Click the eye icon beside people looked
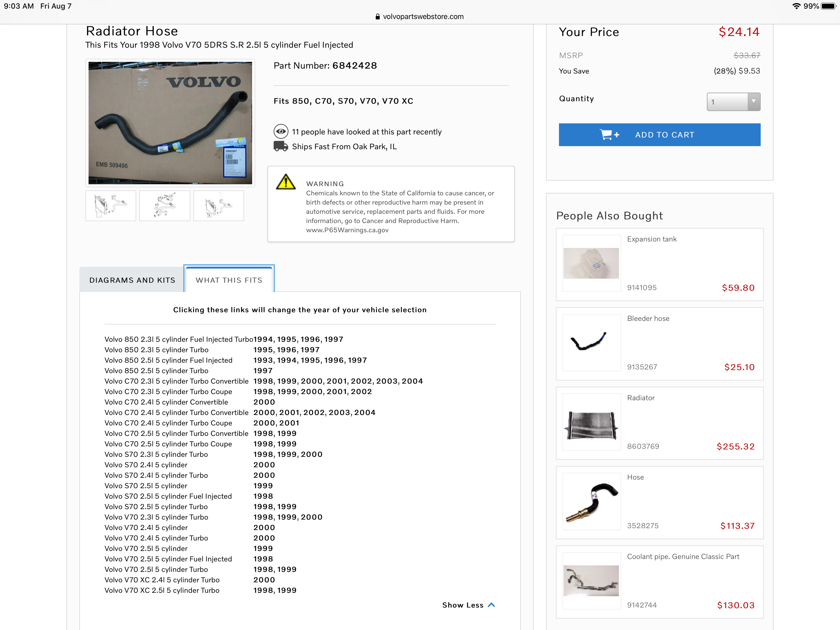 point(281,131)
